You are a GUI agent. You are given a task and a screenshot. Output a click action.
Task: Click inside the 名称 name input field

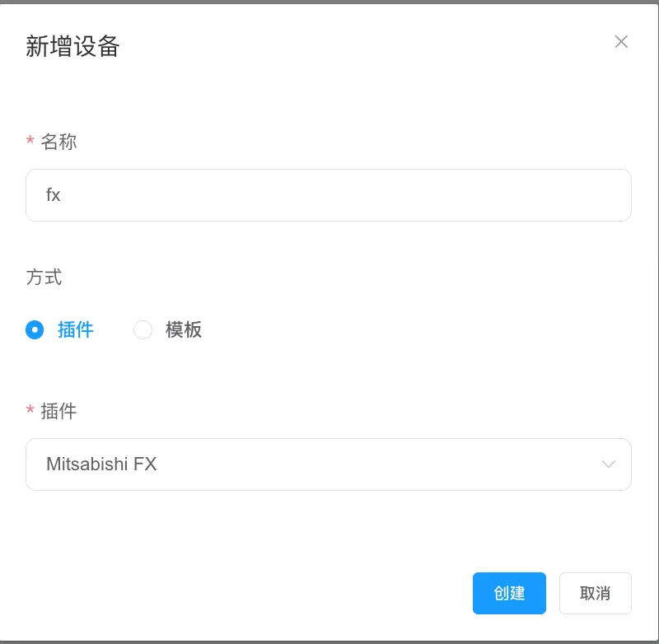click(x=329, y=195)
